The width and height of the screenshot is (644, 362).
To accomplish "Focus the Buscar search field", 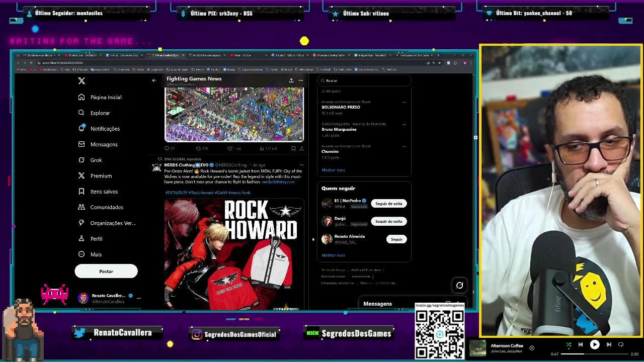I will (x=364, y=80).
